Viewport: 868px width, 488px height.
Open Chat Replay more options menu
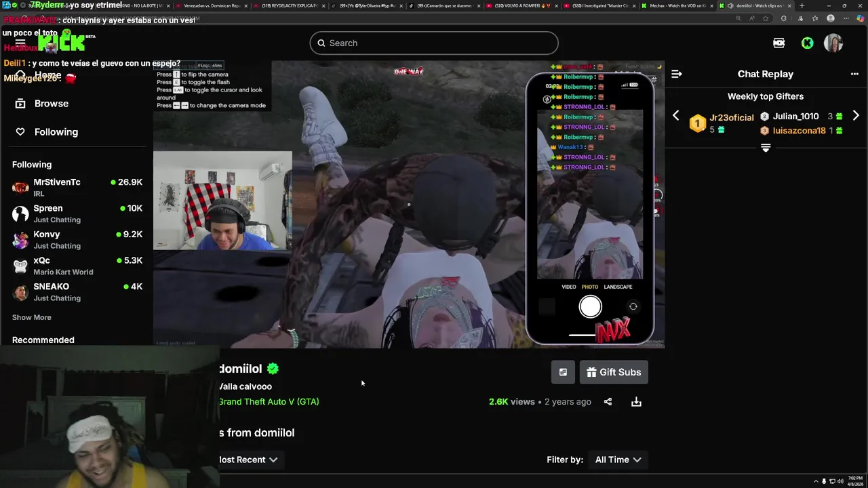click(x=854, y=74)
